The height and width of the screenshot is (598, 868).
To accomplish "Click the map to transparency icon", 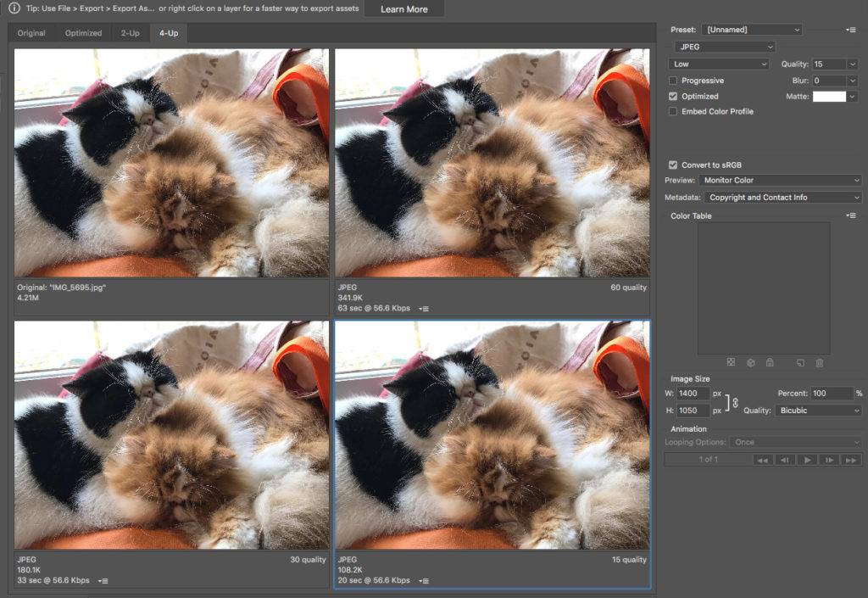I will (x=731, y=363).
